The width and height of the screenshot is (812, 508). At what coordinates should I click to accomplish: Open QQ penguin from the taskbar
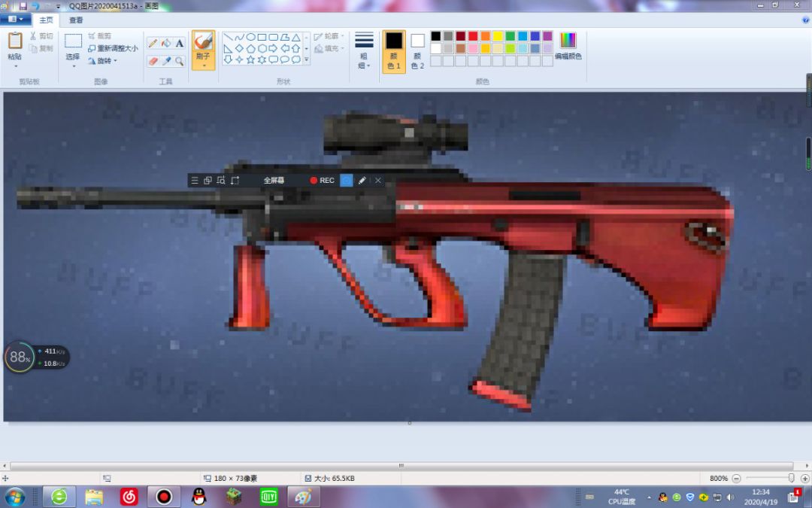pyautogui.click(x=198, y=497)
